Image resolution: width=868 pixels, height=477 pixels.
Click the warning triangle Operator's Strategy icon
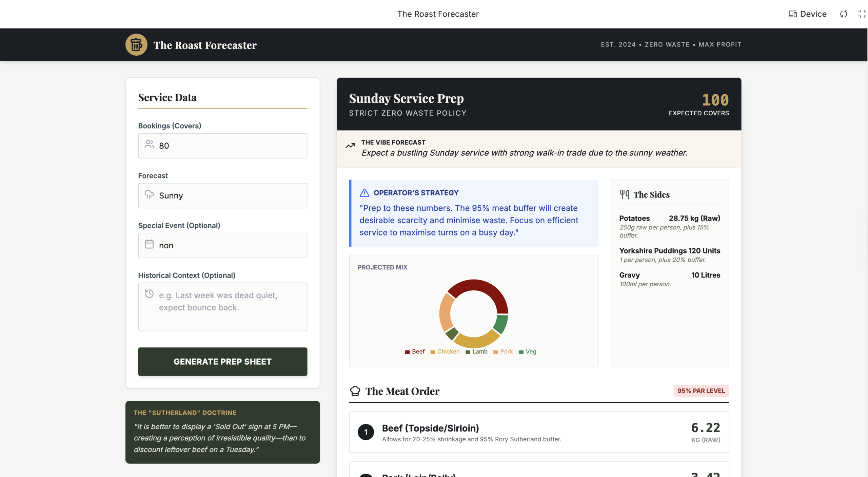pos(364,193)
